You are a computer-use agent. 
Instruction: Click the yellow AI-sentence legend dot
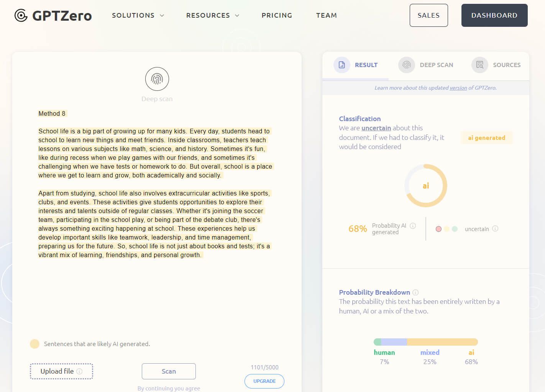pyautogui.click(x=34, y=344)
